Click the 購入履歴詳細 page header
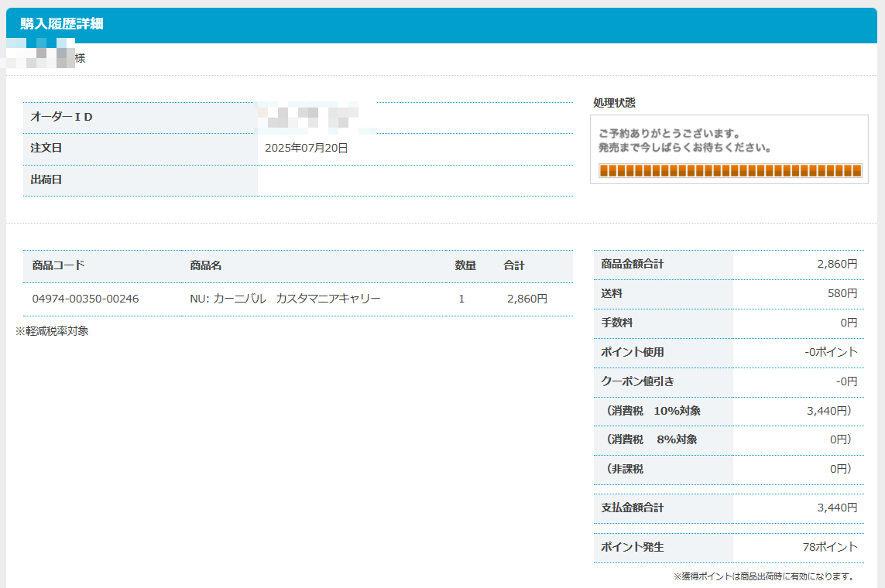This screenshot has height=588, width=885. (62, 25)
